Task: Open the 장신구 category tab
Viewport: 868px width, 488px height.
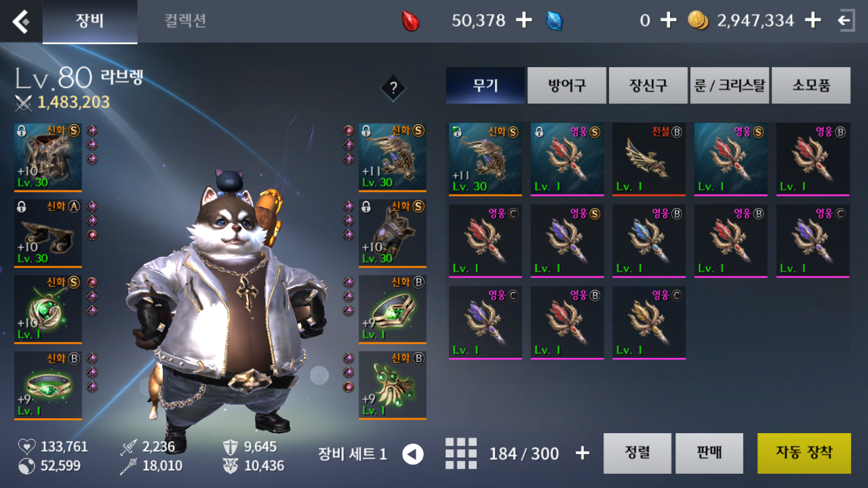Action: [648, 85]
